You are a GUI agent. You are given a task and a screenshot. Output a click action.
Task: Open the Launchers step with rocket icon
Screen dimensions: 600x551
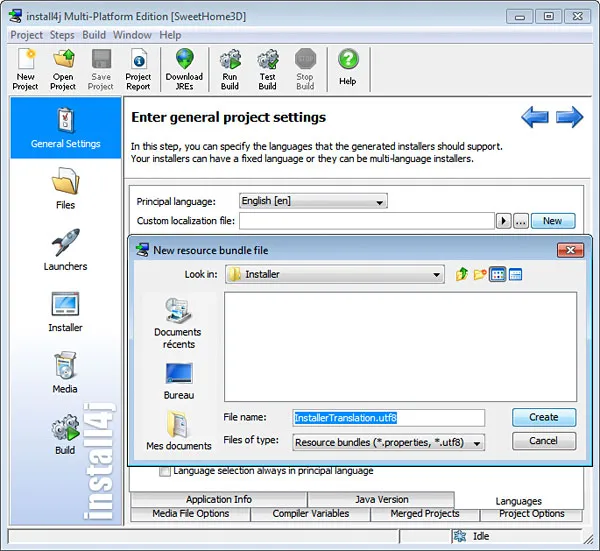tap(65, 249)
